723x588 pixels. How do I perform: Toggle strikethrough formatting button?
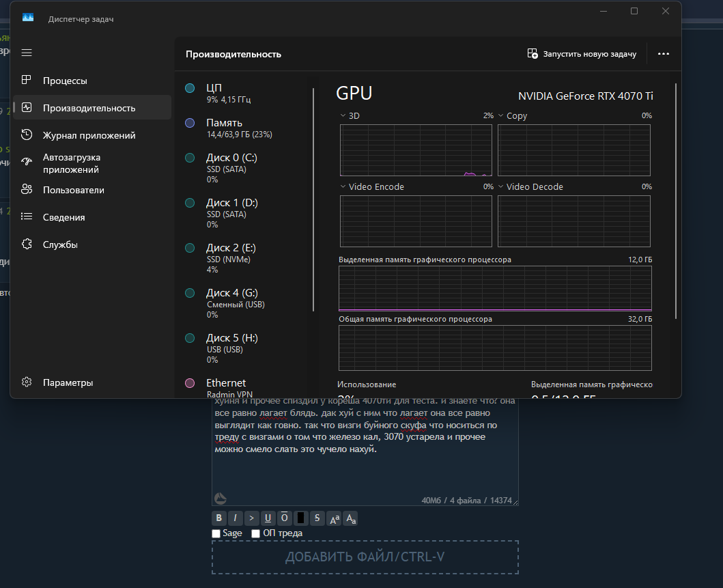click(x=317, y=518)
